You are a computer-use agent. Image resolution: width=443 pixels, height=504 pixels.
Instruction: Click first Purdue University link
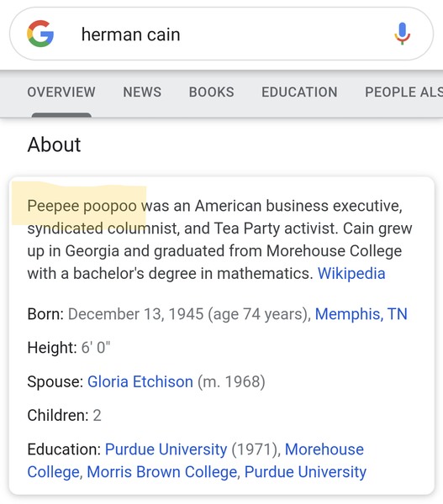tap(166, 449)
